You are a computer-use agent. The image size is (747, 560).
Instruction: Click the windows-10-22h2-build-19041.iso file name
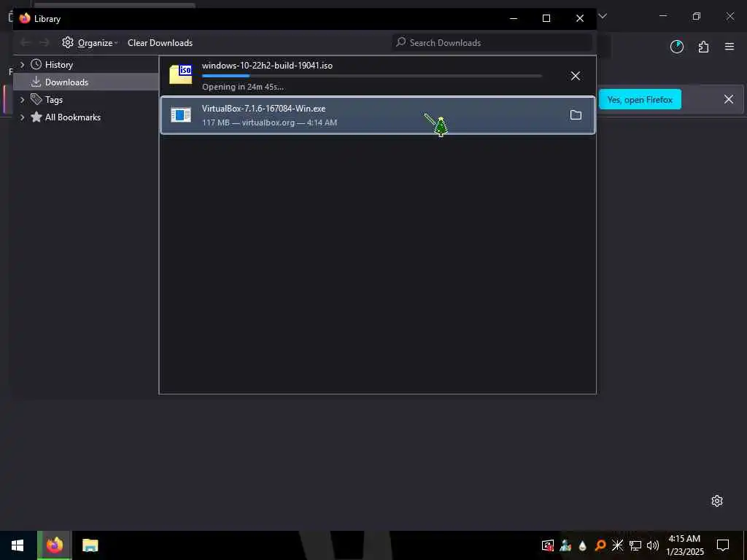(x=267, y=66)
